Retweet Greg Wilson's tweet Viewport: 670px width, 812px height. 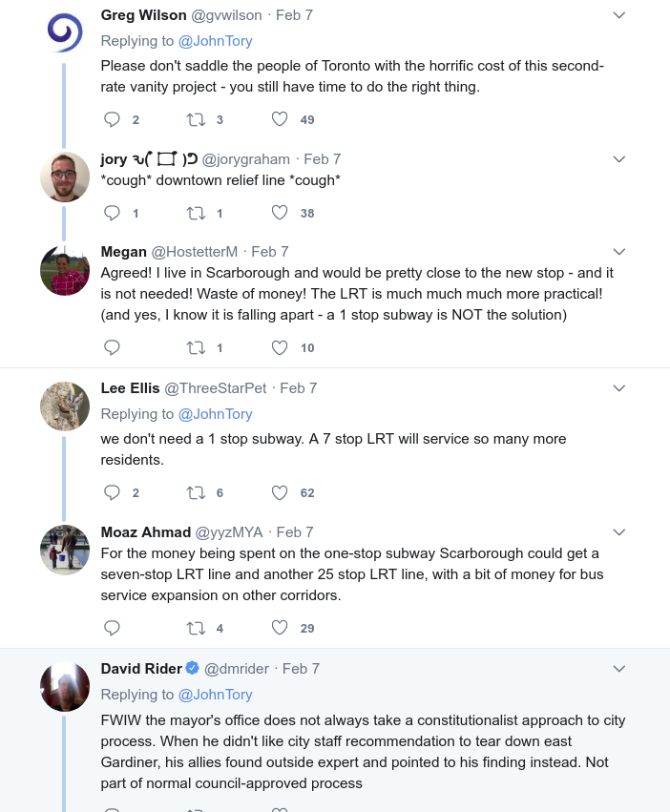[x=196, y=119]
